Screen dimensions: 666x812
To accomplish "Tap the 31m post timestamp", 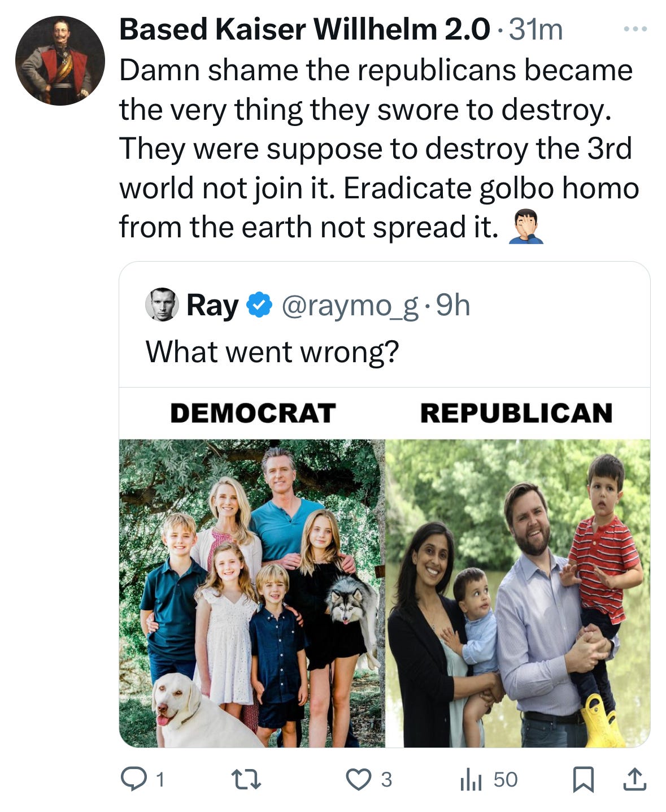I will click(x=536, y=29).
